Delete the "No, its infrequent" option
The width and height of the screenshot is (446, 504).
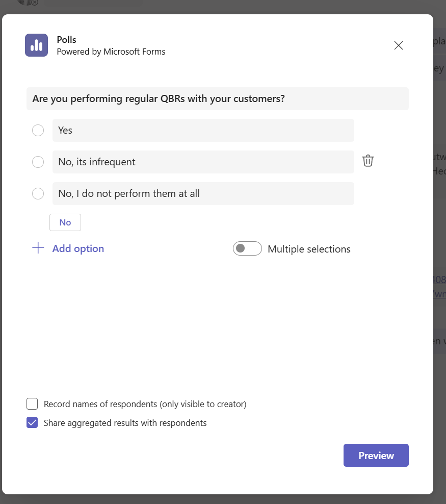(x=368, y=161)
